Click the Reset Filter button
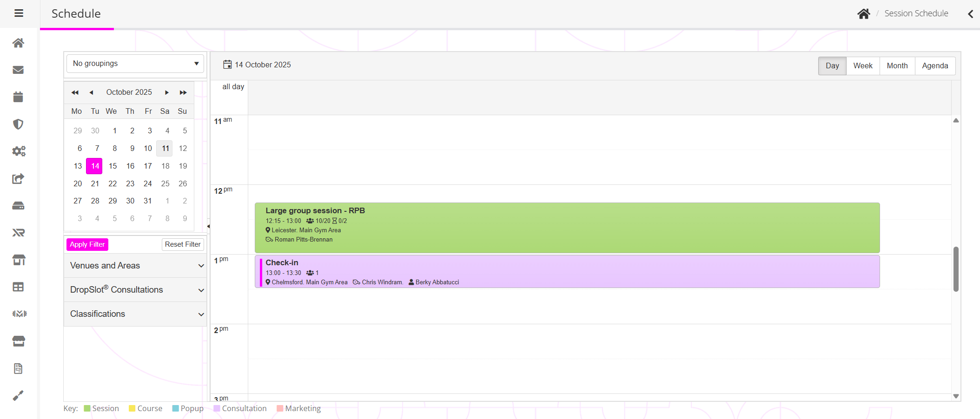Image resolution: width=980 pixels, height=419 pixels. pos(183,244)
